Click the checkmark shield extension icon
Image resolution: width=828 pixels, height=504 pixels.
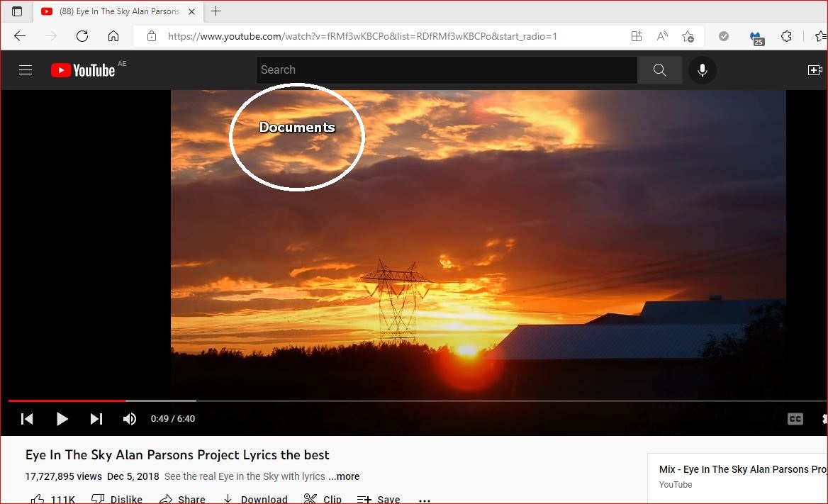pyautogui.click(x=724, y=36)
